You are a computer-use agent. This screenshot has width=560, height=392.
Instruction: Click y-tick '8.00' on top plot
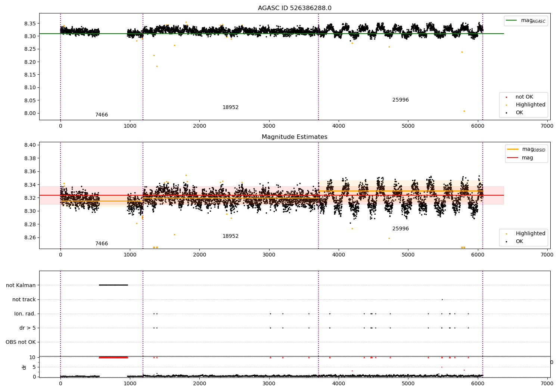tap(30, 113)
